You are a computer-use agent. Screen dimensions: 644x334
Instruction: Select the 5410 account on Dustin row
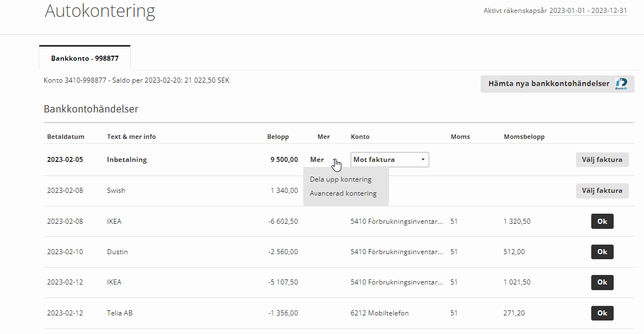397,252
